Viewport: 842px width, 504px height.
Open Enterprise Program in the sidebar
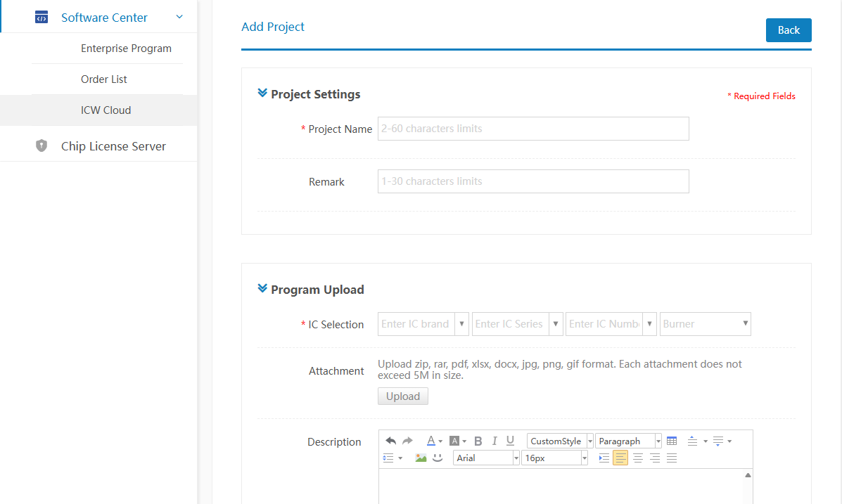(126, 49)
